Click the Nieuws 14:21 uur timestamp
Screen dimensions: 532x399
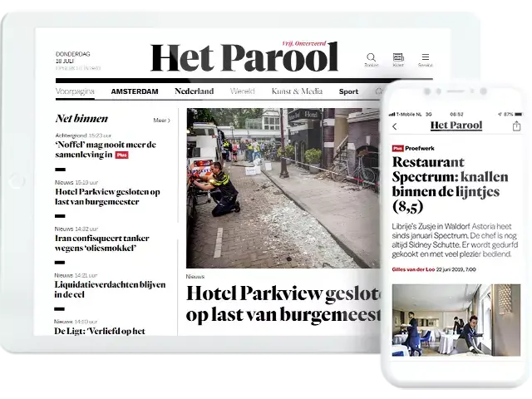click(76, 275)
